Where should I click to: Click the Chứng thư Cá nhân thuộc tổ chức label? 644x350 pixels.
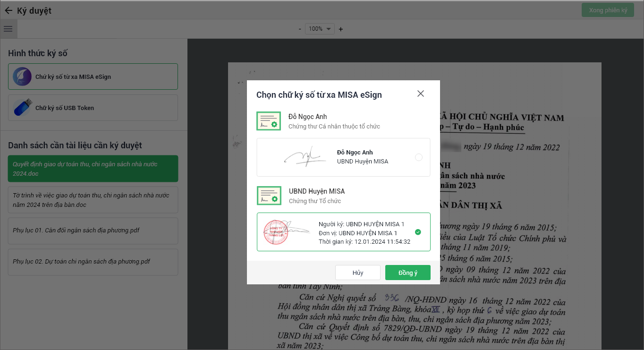tap(334, 127)
